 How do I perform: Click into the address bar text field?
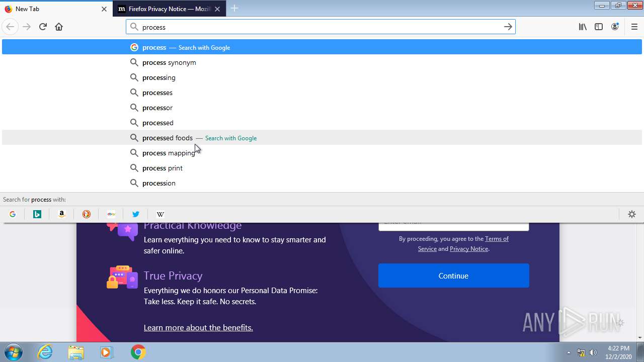320,27
